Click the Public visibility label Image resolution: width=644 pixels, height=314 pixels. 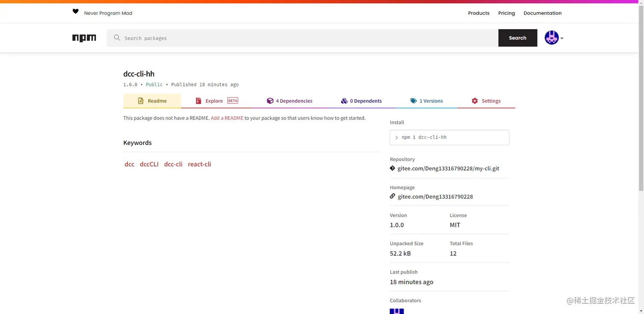[x=154, y=84]
